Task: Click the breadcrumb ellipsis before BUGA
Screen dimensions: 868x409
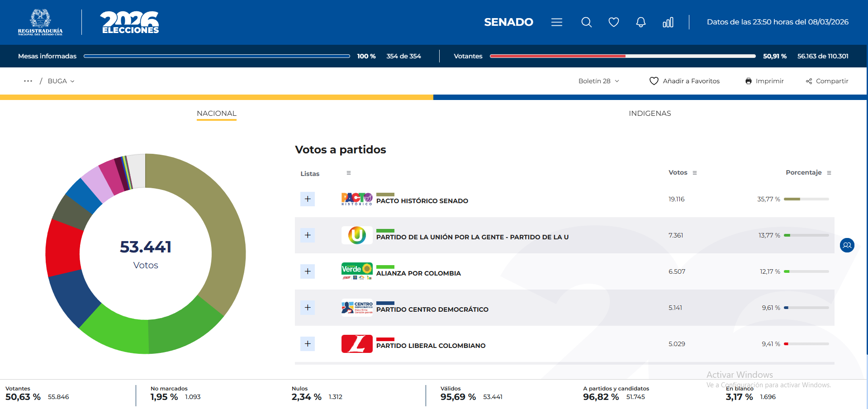Action: (x=28, y=81)
